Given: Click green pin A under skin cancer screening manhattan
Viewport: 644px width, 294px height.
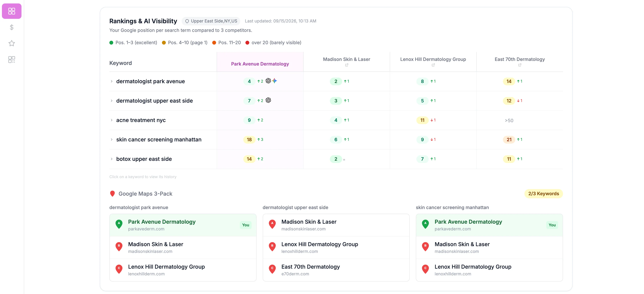Looking at the screenshot, I should [425, 224].
